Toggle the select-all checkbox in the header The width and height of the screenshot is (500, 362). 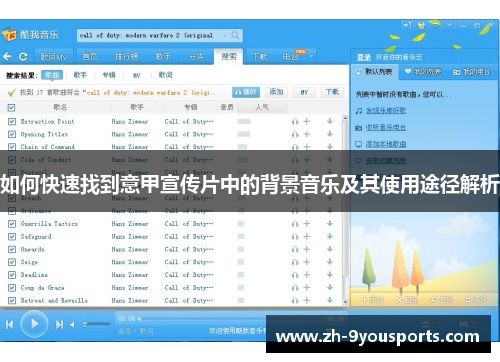click(x=11, y=108)
